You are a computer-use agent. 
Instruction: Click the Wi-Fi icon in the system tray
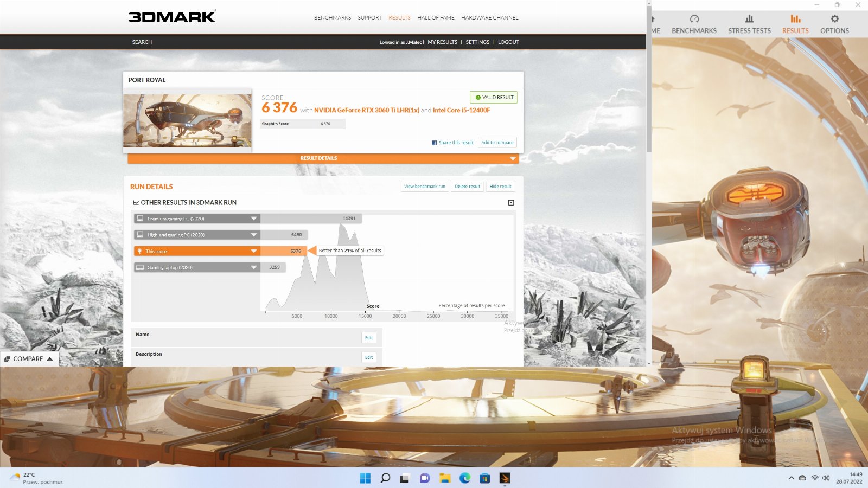(814, 478)
